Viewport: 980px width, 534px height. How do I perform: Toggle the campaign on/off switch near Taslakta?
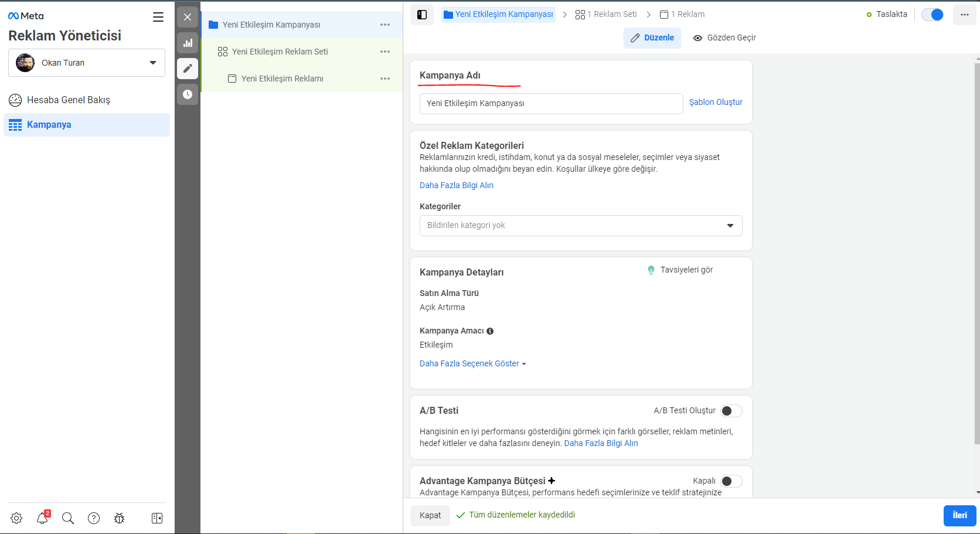point(932,15)
